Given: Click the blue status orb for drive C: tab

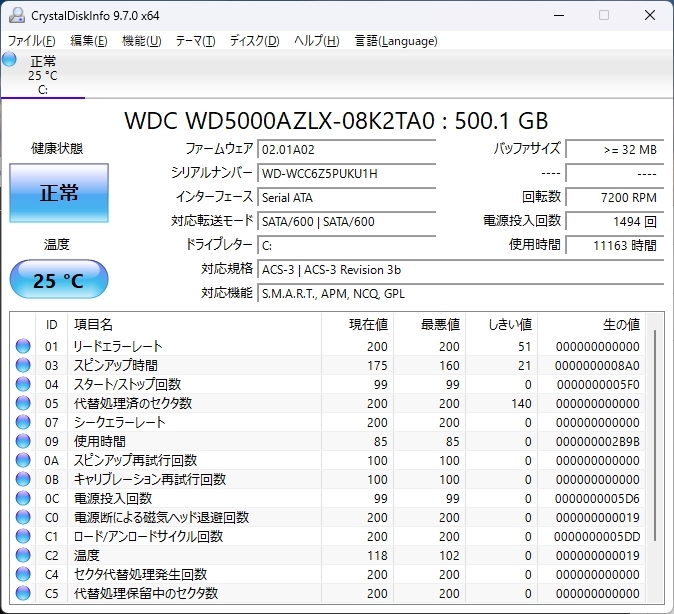Looking at the screenshot, I should click(x=9, y=59).
